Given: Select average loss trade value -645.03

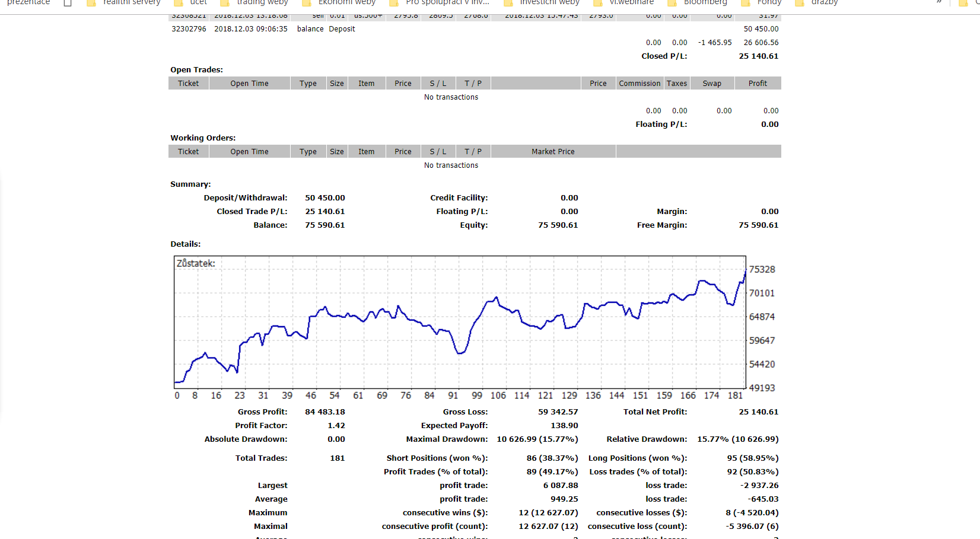Looking at the screenshot, I should (x=763, y=499).
